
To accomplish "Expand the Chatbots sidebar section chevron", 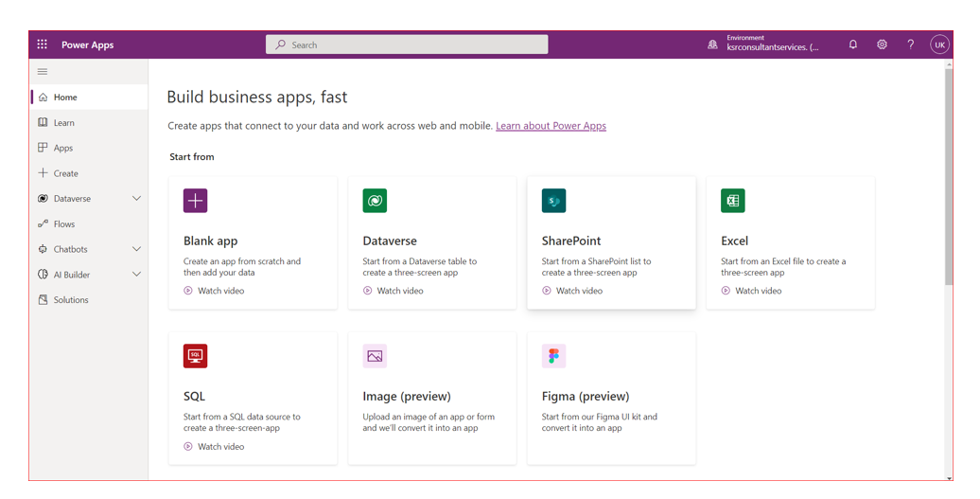I will 136,249.
